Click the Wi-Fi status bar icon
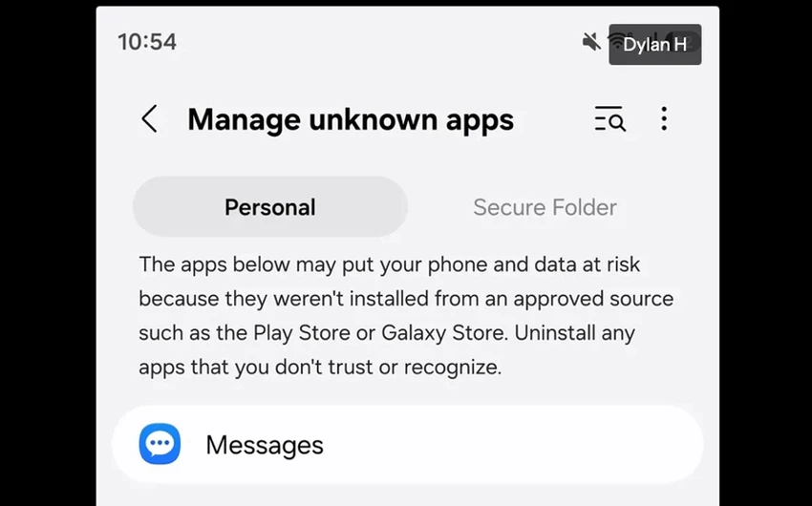The height and width of the screenshot is (506, 812). [616, 40]
